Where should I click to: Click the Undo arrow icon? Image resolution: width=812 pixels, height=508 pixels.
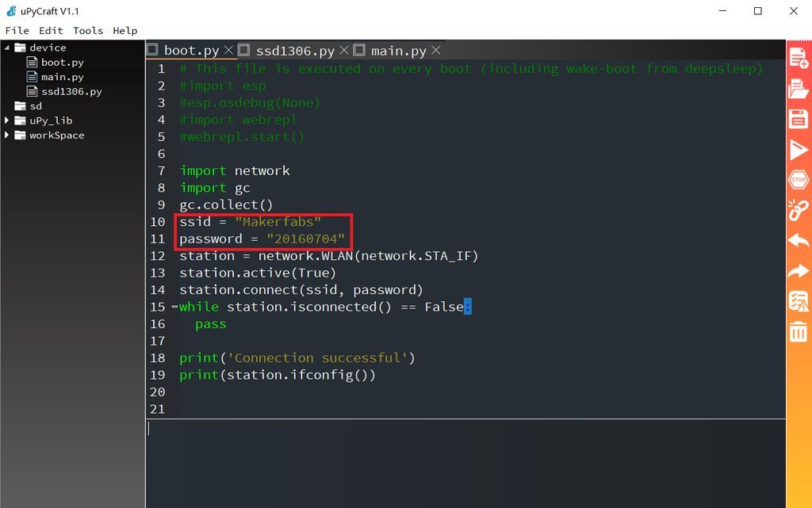pos(798,241)
